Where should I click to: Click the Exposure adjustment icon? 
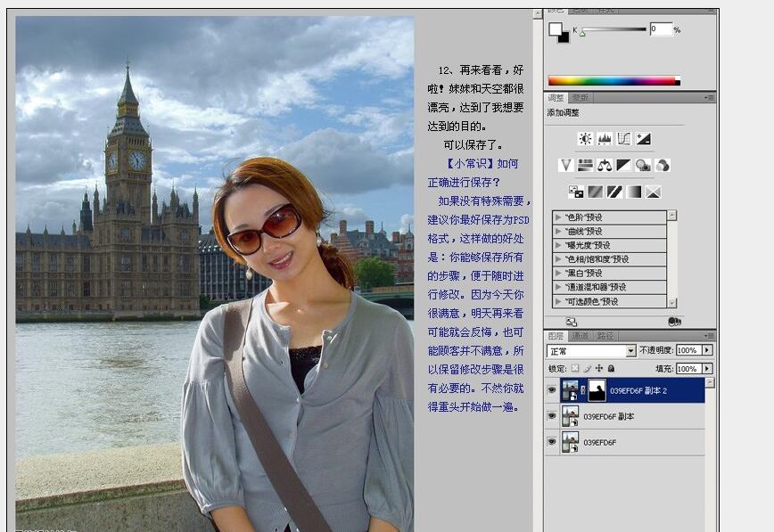[x=643, y=138]
